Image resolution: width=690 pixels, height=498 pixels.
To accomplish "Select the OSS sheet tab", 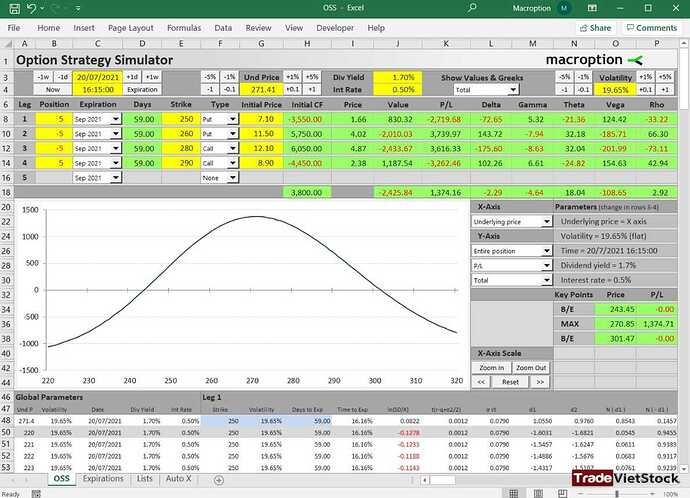I will (x=62, y=479).
